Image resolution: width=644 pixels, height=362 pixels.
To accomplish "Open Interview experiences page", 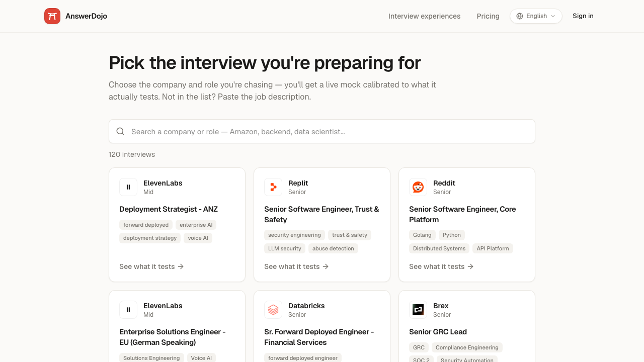I will pyautogui.click(x=424, y=16).
